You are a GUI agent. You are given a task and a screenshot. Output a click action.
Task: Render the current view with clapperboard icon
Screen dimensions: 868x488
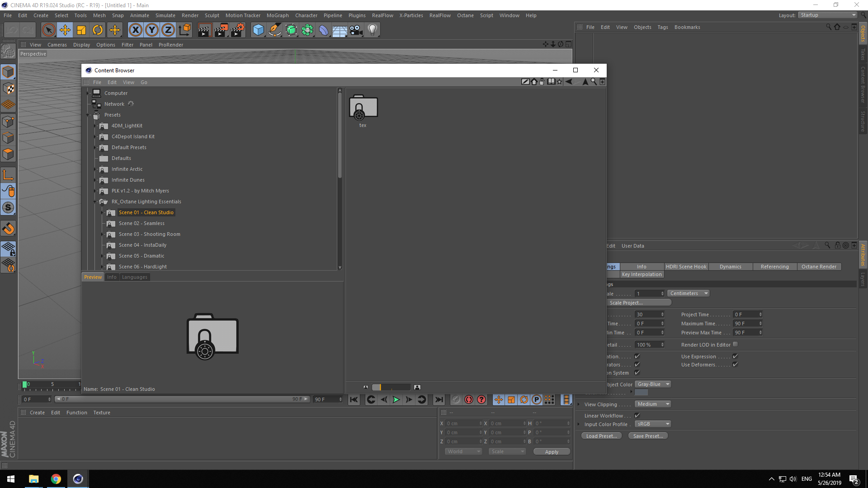tap(204, 30)
